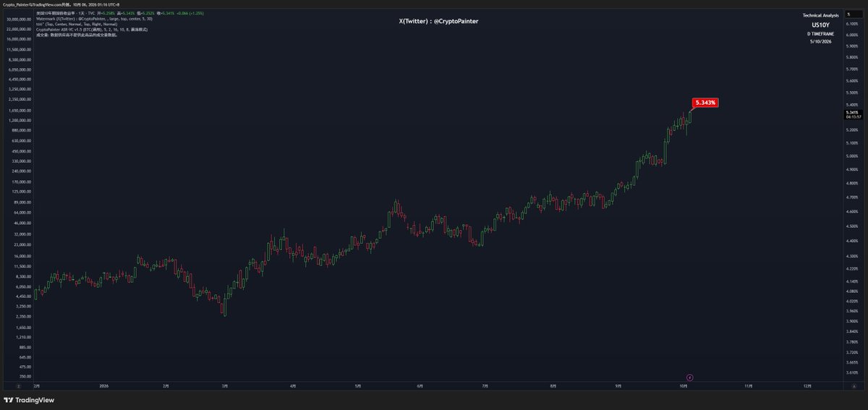Click the 5/10/2026 date text
Screen dimensions: 868x410
[x=820, y=42]
